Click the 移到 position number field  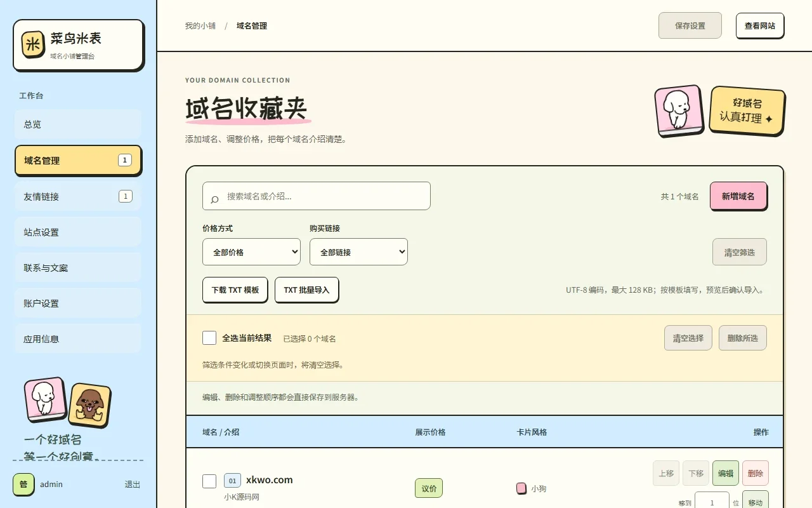[712, 501]
